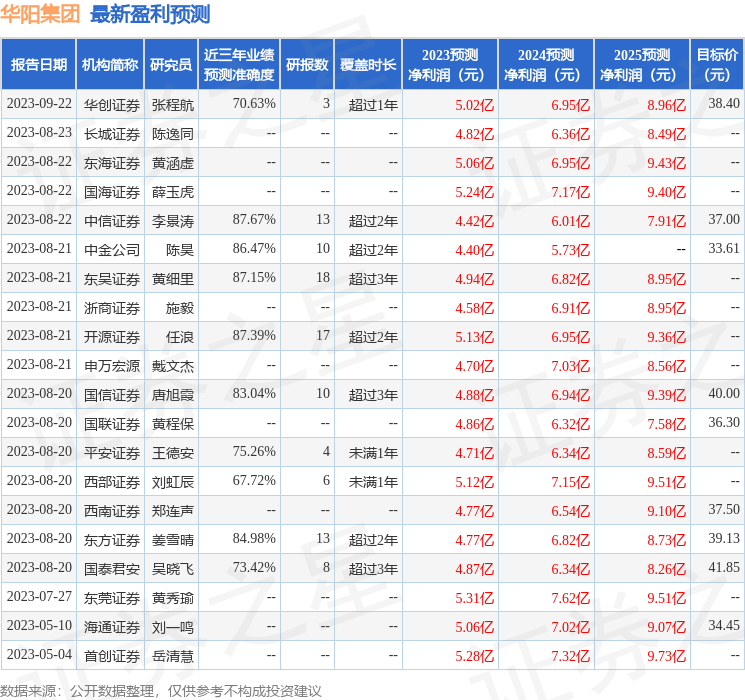Click coverage duration 超过1年

373,105
